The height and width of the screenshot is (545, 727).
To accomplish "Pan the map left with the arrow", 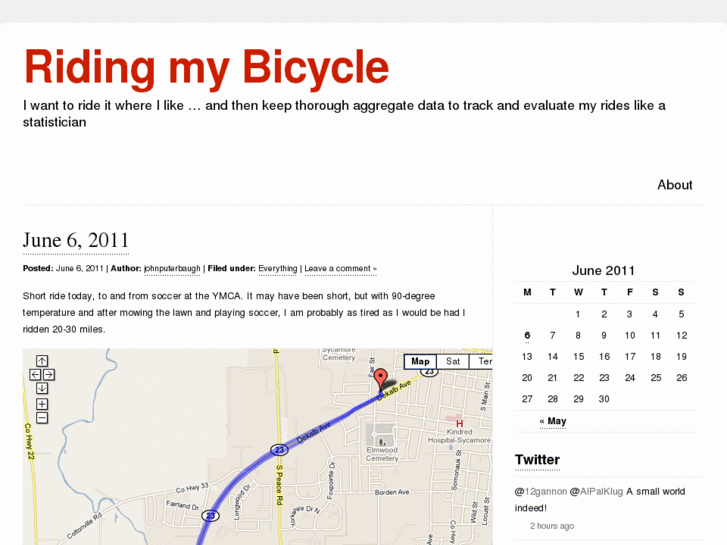I will click(x=35, y=375).
